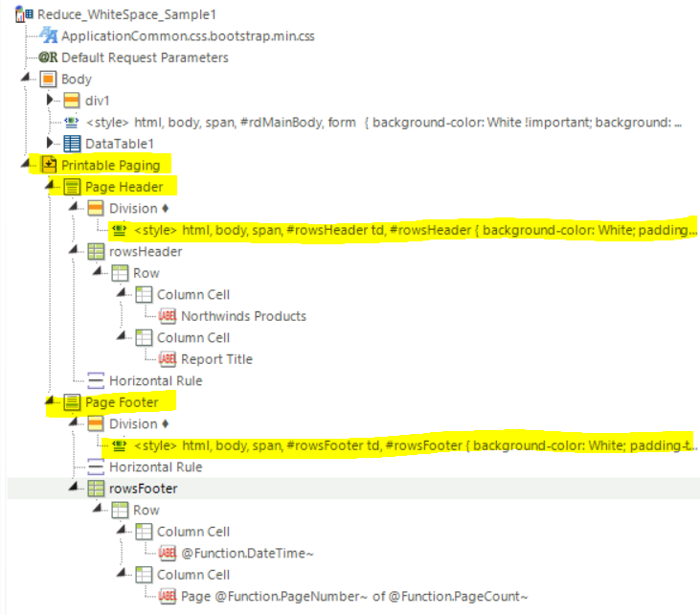Click the rowsHeader style tag icon
The width and height of the screenshot is (700, 615).
(119, 230)
